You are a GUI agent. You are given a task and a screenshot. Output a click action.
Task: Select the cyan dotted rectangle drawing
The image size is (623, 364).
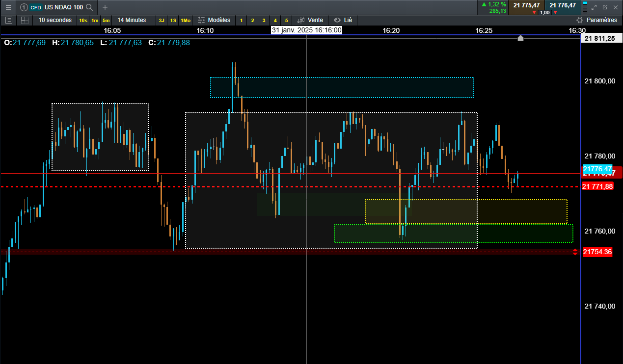point(342,87)
